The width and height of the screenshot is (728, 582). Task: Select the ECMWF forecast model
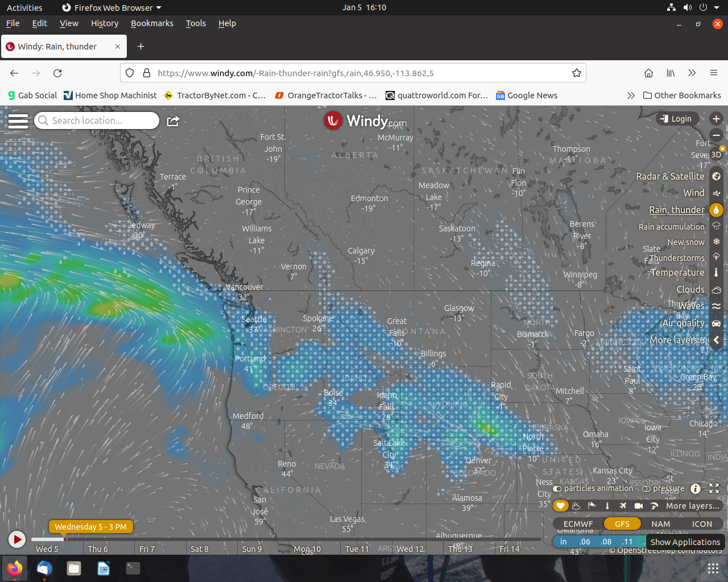point(578,524)
